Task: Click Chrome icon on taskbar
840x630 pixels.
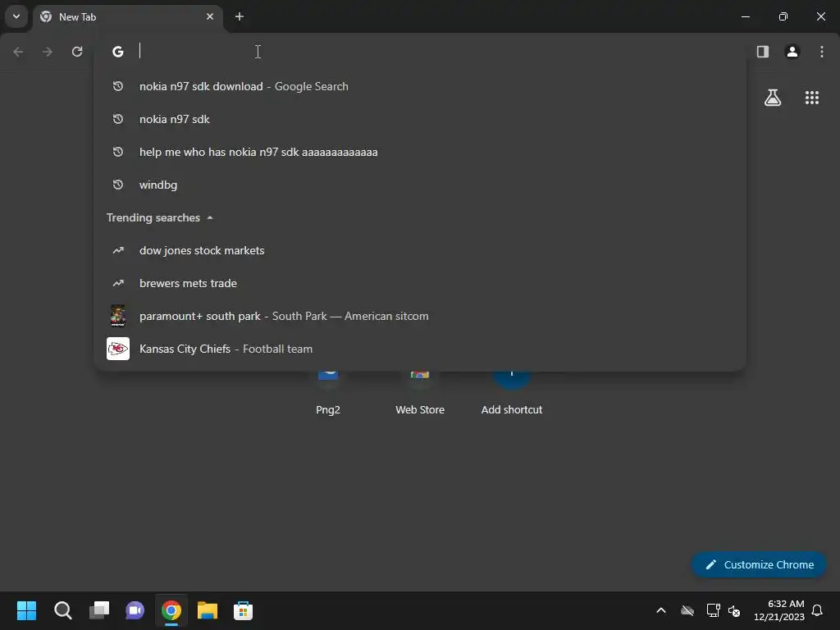Action: tap(171, 610)
